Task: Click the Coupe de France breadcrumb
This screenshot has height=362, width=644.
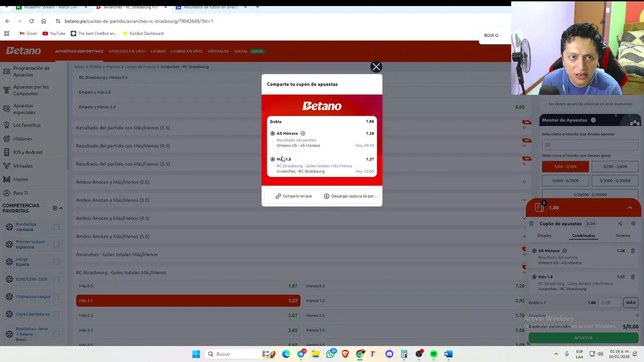Action: (x=140, y=66)
